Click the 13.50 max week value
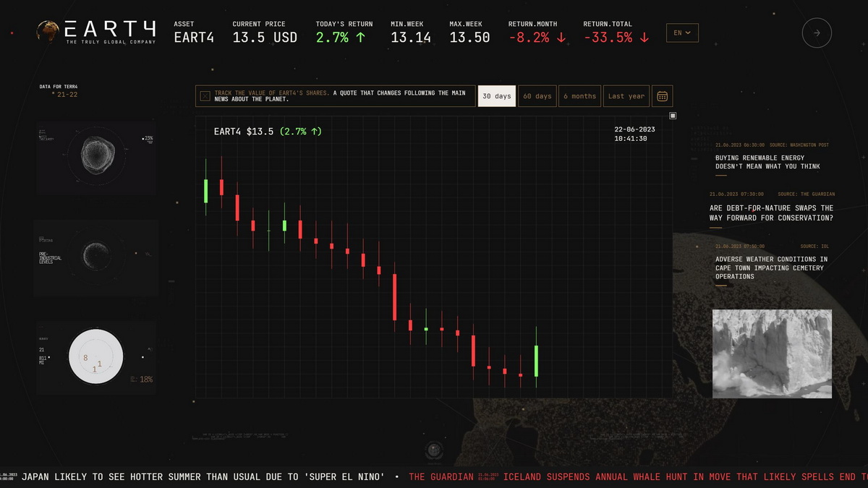The image size is (868, 488). [469, 38]
